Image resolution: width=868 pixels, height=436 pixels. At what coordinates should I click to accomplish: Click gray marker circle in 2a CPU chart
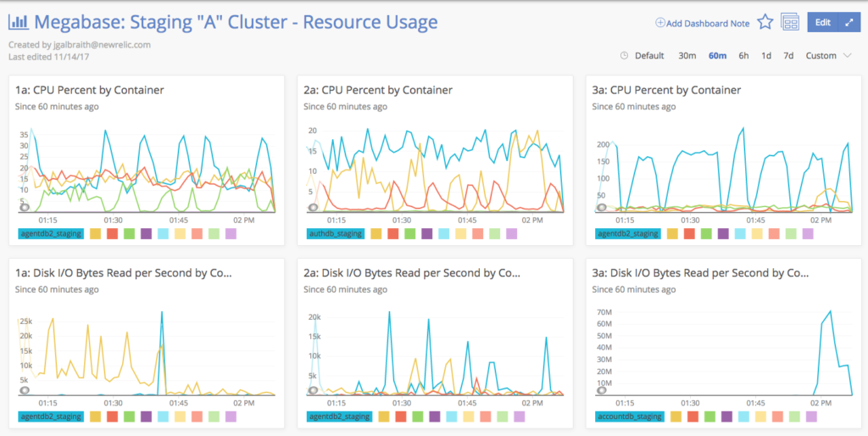[x=313, y=207]
